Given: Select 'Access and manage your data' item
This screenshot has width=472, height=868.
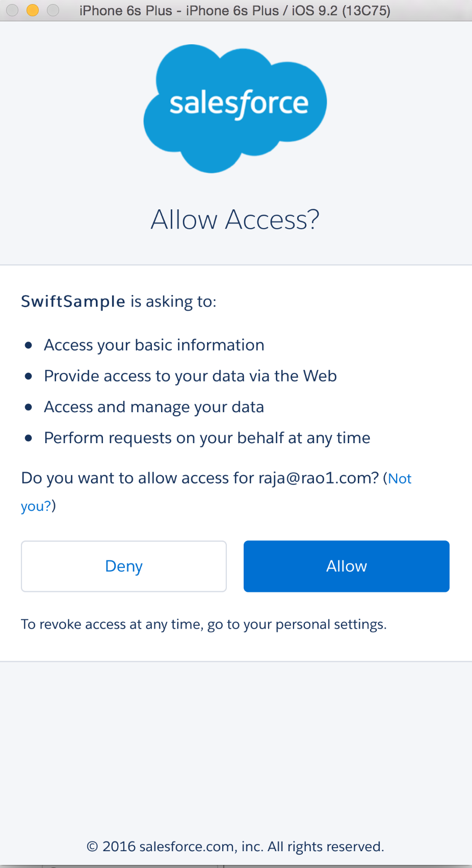Looking at the screenshot, I should (x=154, y=407).
